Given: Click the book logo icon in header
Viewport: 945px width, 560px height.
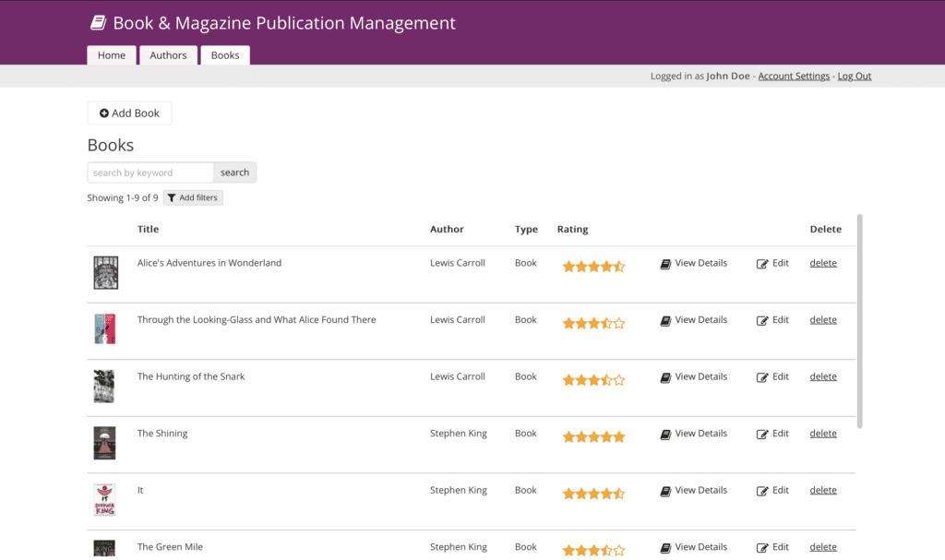Looking at the screenshot, I should tap(98, 23).
